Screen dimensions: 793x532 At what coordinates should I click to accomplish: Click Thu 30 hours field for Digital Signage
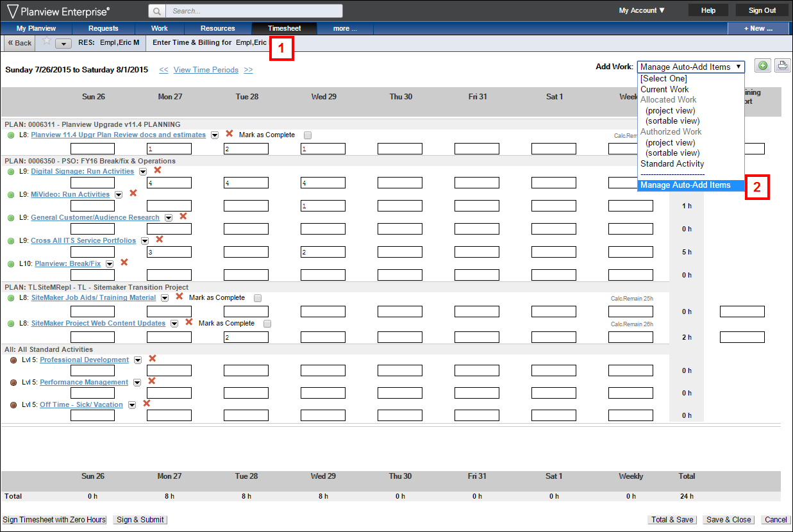coord(400,183)
